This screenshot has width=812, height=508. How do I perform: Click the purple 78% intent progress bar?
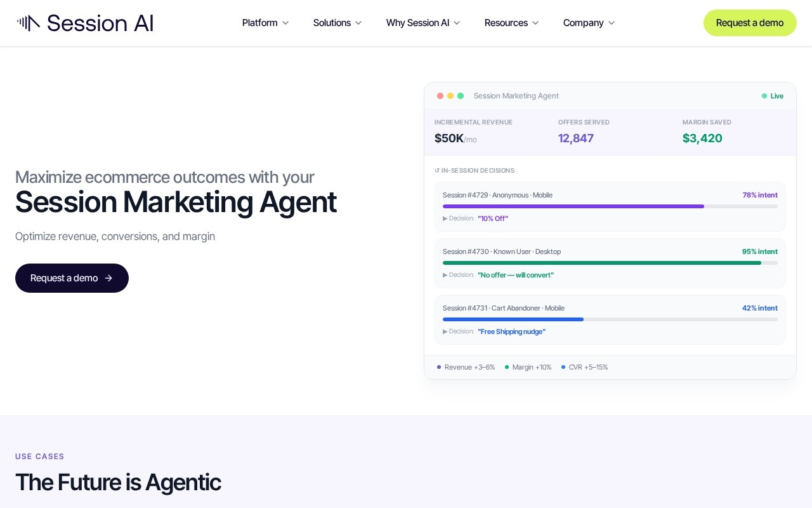(x=573, y=206)
